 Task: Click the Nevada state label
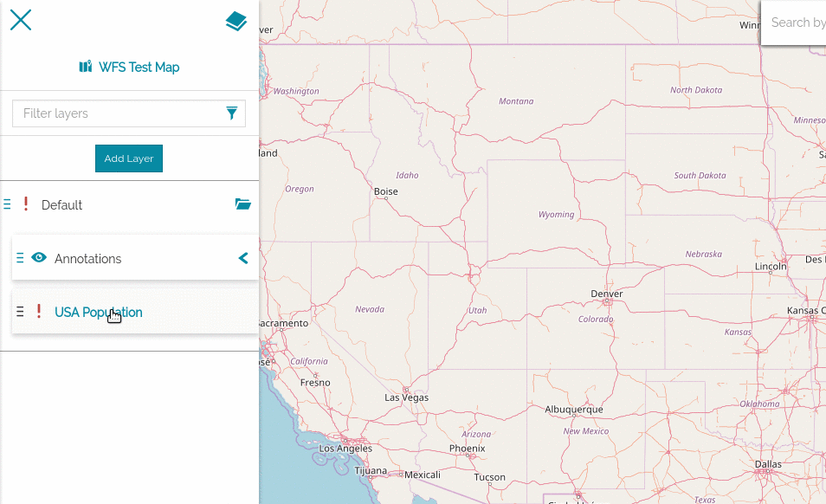(x=370, y=309)
